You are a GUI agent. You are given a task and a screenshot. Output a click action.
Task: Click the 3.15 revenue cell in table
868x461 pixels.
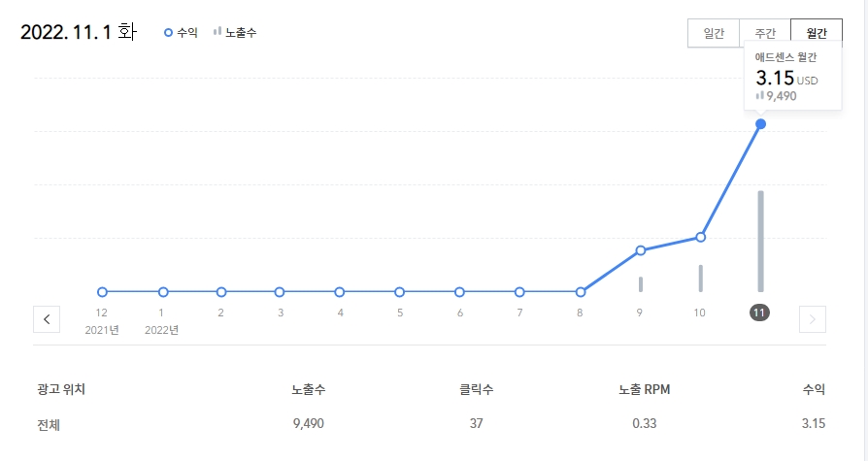click(814, 424)
